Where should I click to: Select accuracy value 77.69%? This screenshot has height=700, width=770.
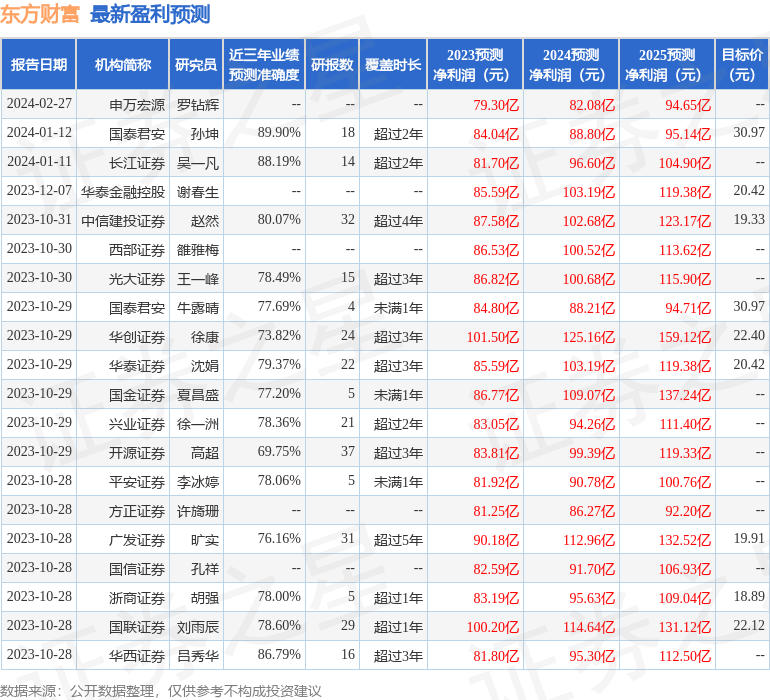click(279, 307)
